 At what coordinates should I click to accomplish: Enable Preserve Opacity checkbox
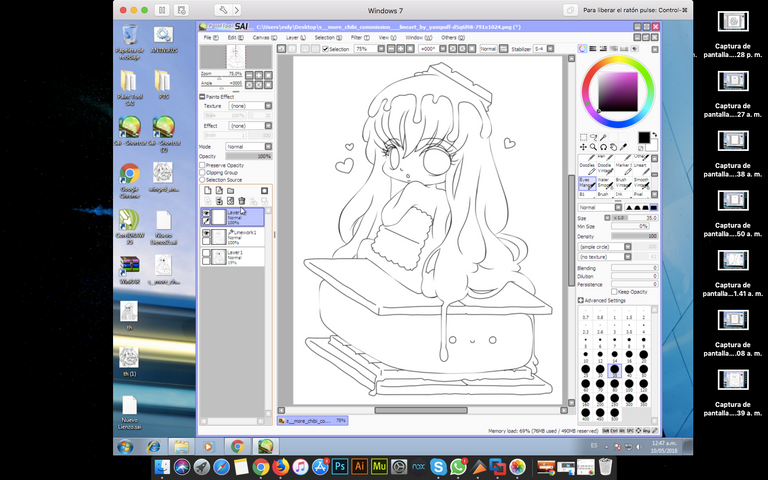point(202,166)
